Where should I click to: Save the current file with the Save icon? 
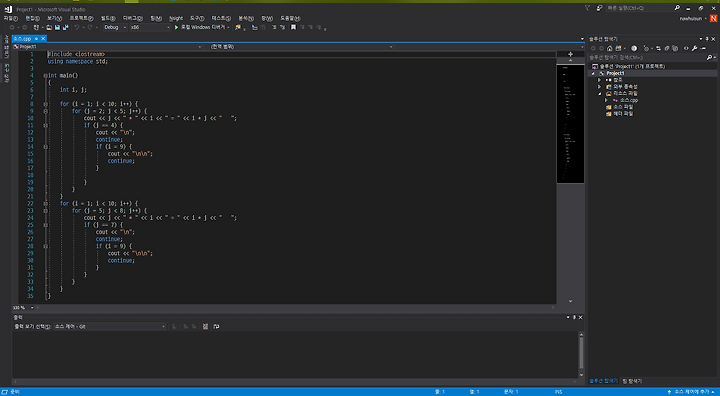pyautogui.click(x=57, y=28)
